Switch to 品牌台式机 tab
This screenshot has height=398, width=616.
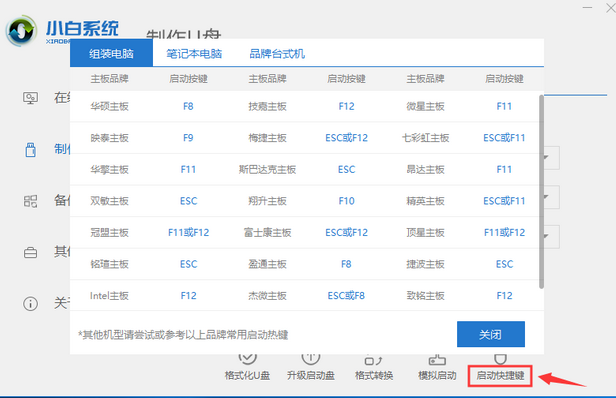[277, 53]
